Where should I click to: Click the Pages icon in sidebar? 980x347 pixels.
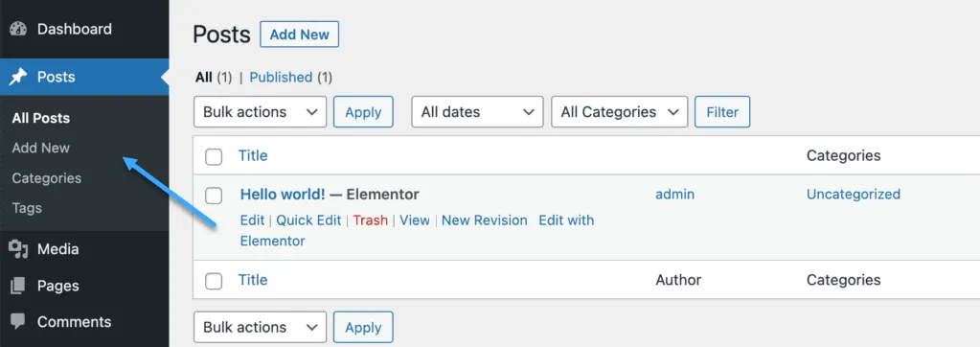tap(19, 286)
